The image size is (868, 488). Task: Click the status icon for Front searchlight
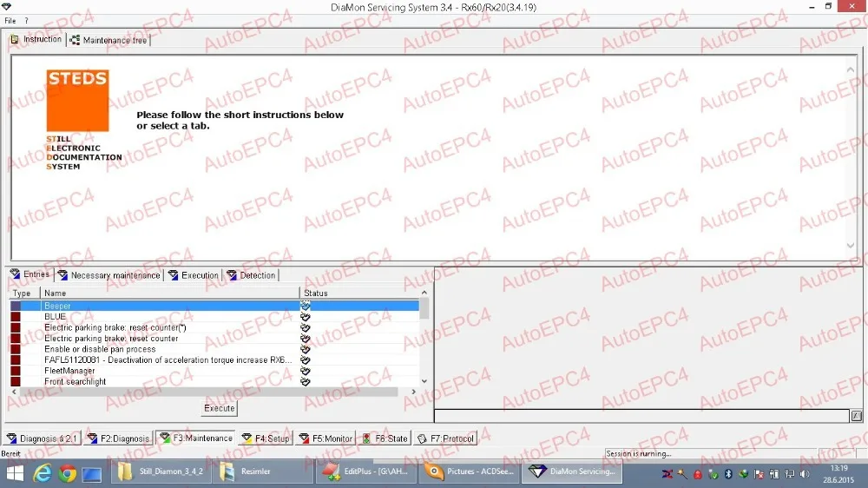click(305, 381)
